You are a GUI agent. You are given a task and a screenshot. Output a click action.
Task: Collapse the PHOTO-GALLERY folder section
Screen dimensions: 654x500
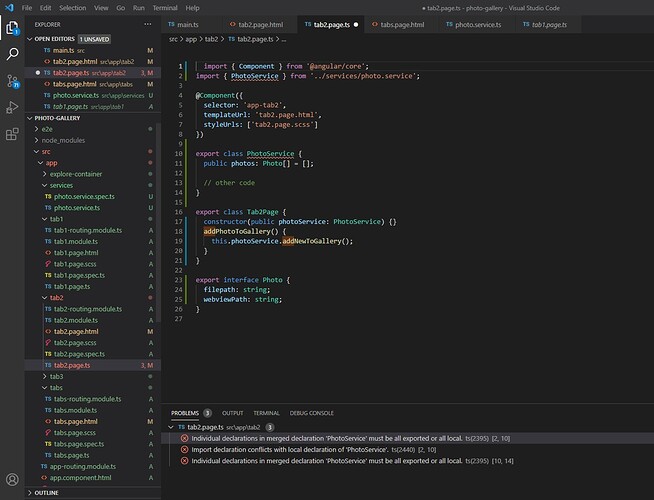point(30,118)
